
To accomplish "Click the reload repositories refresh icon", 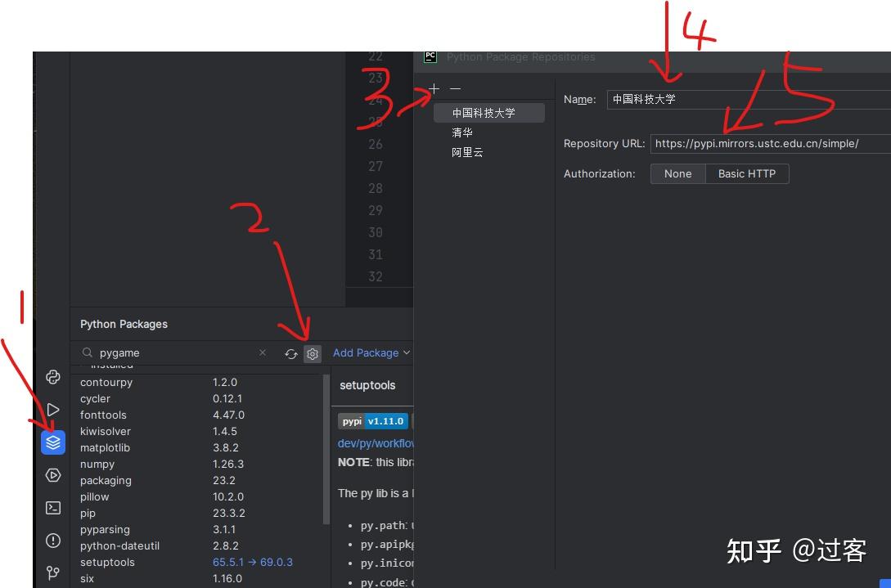I will (291, 354).
